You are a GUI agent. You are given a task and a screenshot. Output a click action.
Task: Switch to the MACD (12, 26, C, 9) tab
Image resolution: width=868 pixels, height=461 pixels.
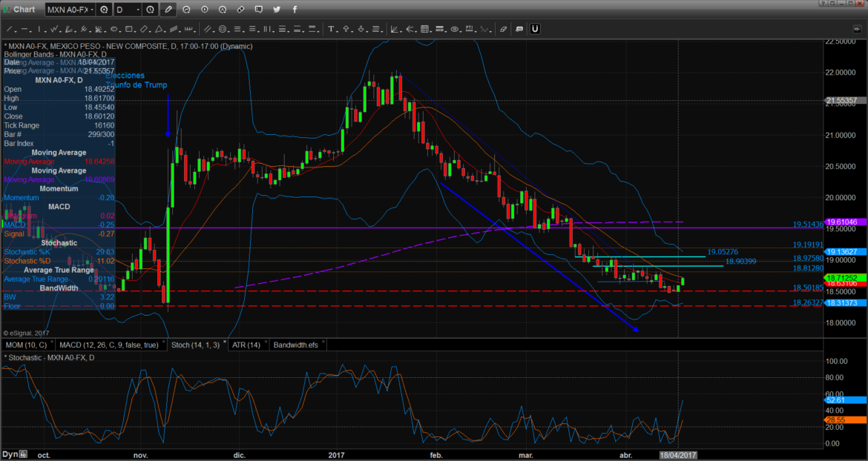click(109, 345)
